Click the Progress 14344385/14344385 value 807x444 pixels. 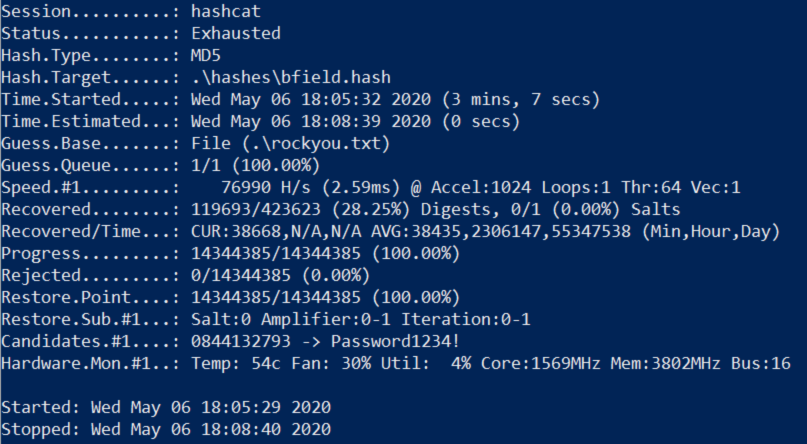[276, 253]
